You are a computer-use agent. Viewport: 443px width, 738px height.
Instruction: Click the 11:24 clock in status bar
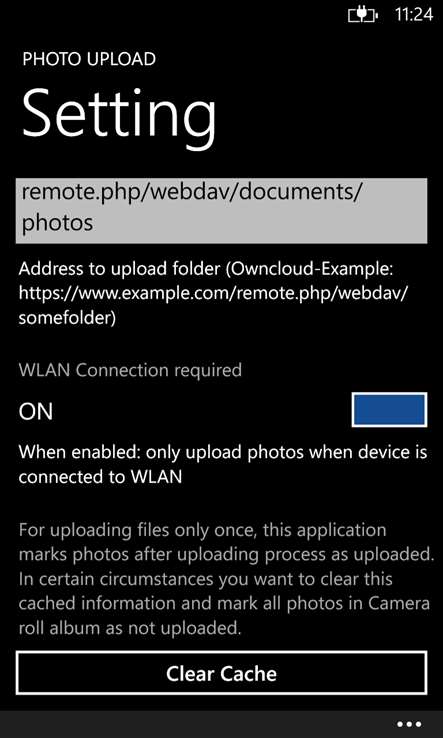click(414, 15)
